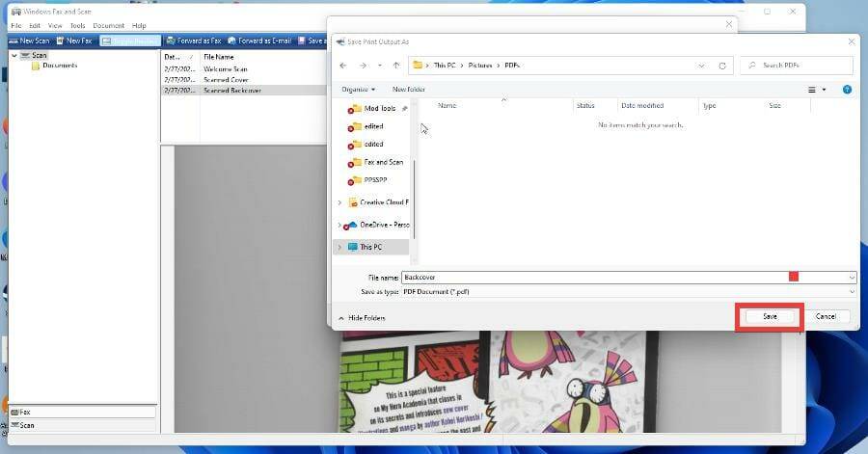Open the Organize dropdown menu
Viewport: 868px width, 454px height.
(358, 89)
